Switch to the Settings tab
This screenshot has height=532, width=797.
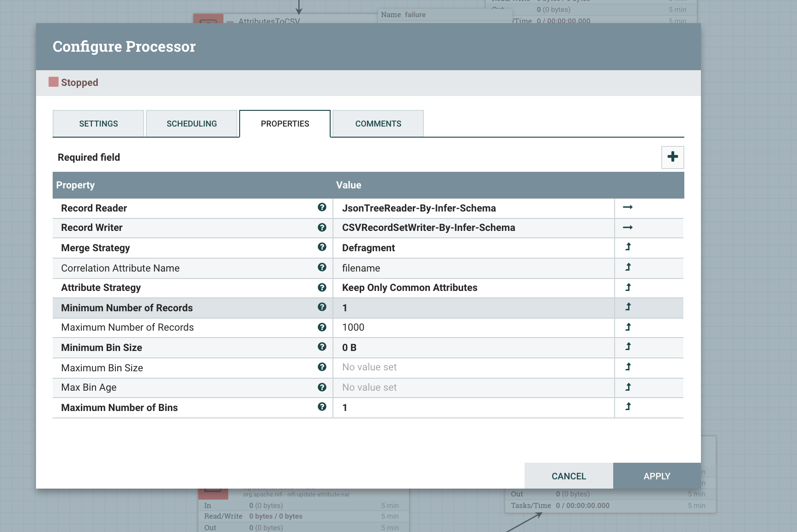pos(98,124)
